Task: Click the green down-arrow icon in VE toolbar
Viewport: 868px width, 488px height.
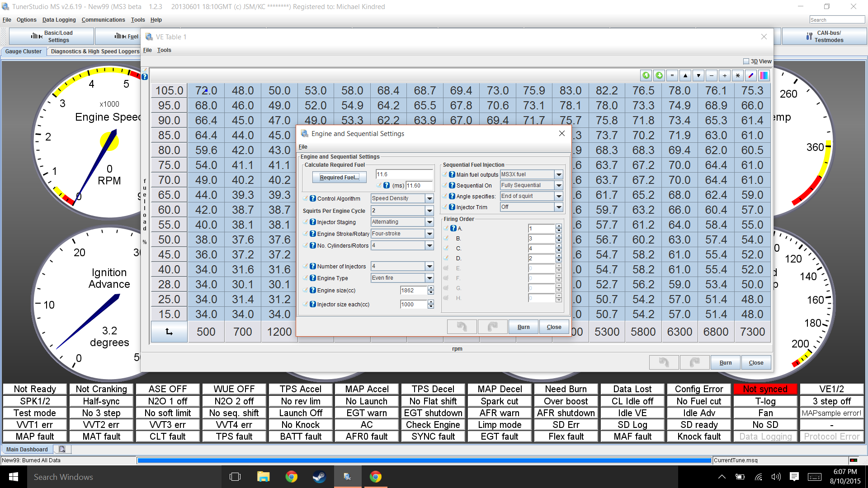Action: 659,75
